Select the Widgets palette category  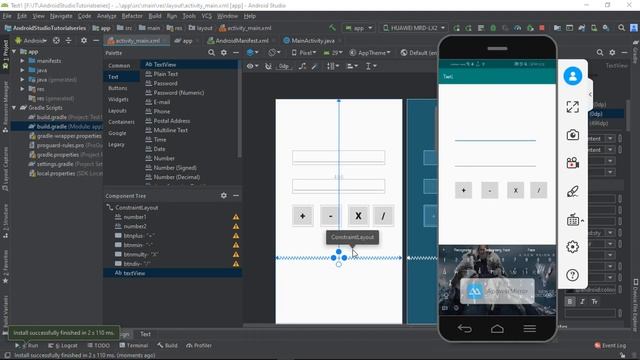(118, 99)
